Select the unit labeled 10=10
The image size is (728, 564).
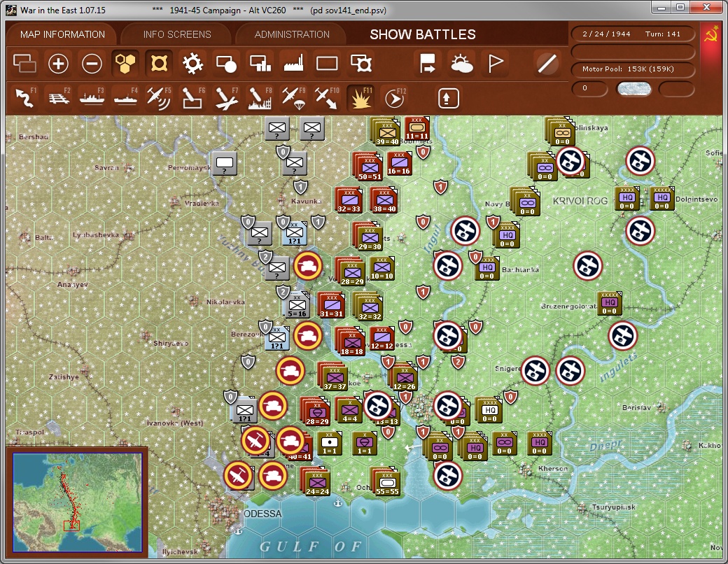(x=381, y=268)
